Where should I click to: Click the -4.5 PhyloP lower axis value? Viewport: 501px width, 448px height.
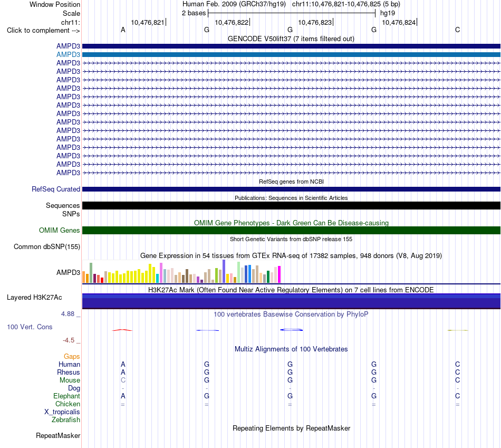click(69, 340)
